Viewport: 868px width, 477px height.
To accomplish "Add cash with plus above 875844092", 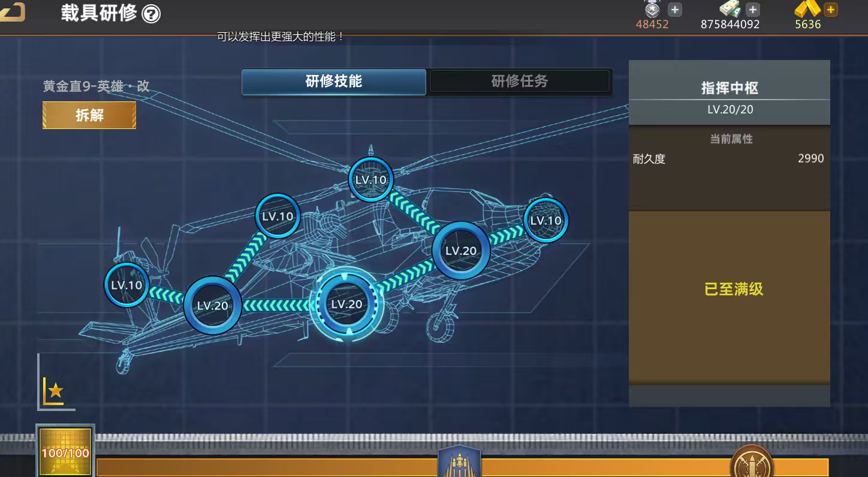I will point(753,10).
